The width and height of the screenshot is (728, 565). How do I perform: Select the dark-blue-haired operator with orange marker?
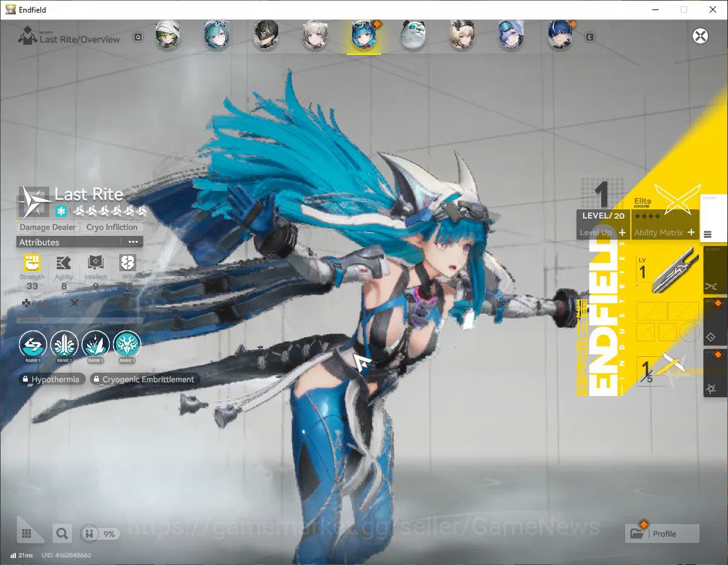560,35
